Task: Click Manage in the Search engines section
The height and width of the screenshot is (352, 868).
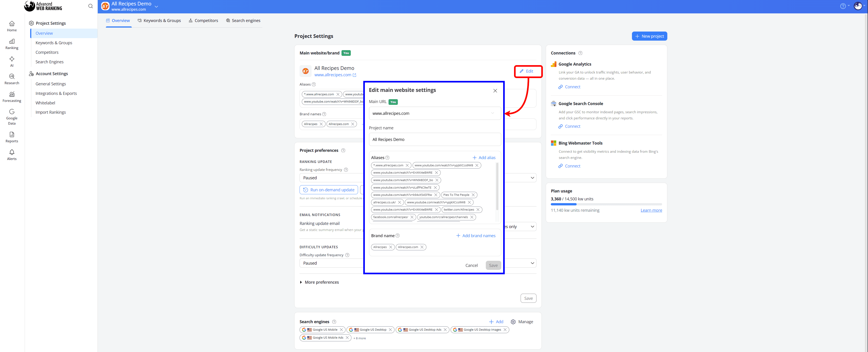Action: pos(522,322)
